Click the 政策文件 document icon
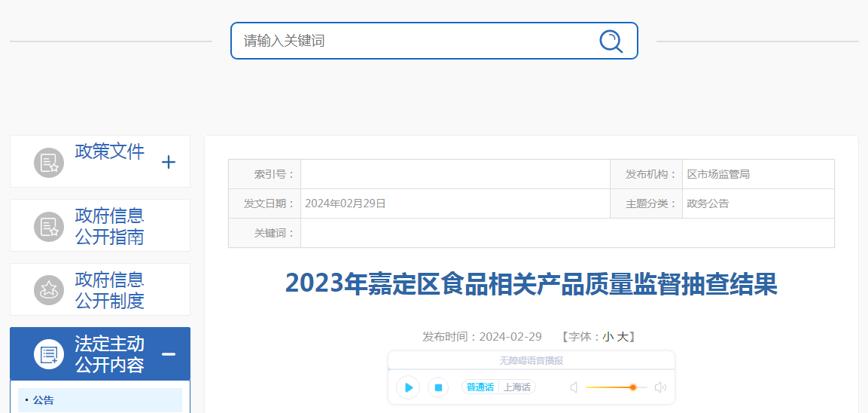The image size is (868, 413). pos(49,163)
